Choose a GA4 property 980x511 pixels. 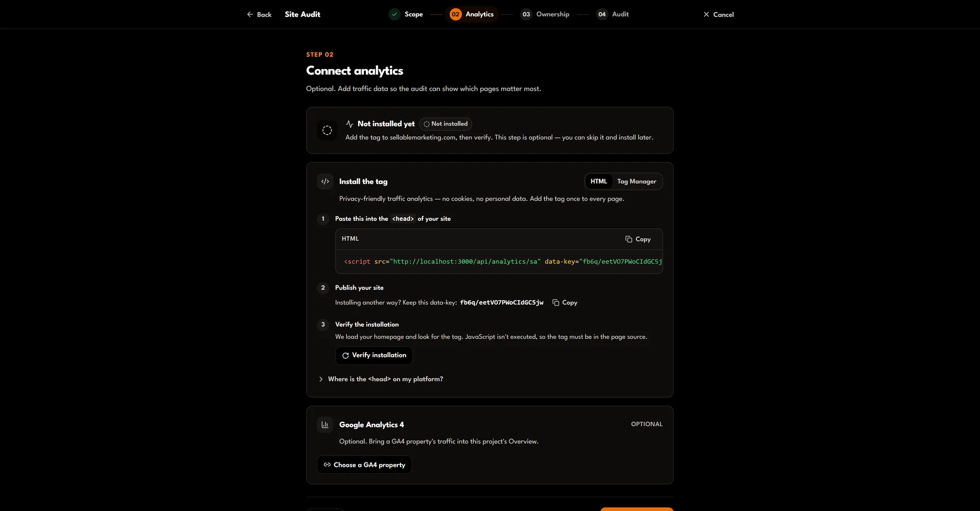pos(364,465)
